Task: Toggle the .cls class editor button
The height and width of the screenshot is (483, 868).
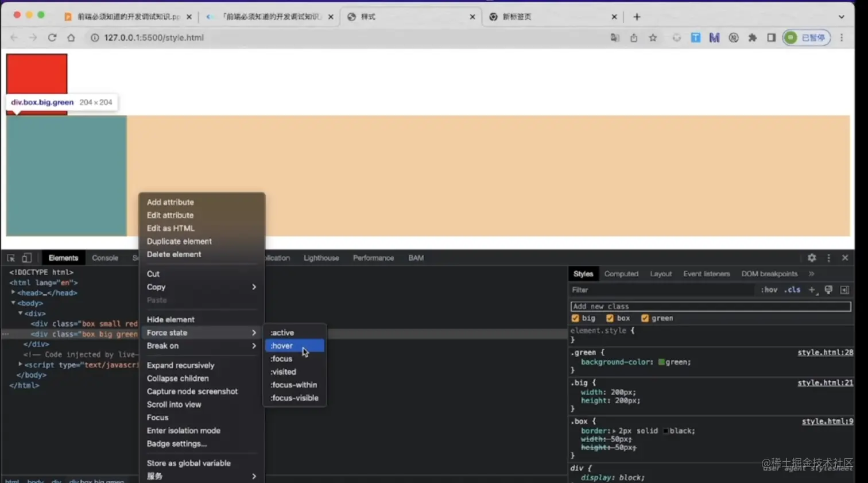Action: click(792, 290)
